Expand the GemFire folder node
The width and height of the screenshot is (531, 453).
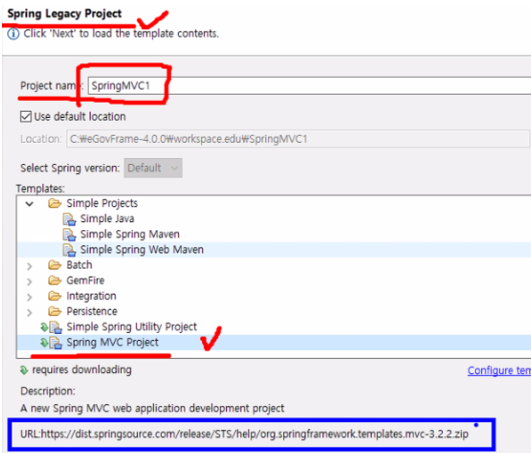pyautogui.click(x=29, y=281)
